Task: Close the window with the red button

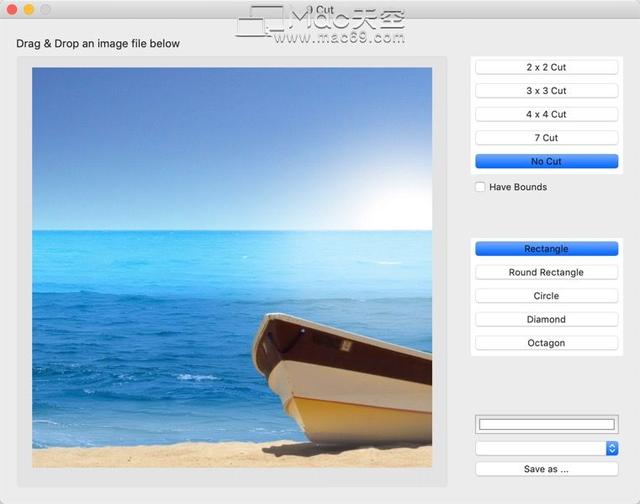Action: pos(12,9)
